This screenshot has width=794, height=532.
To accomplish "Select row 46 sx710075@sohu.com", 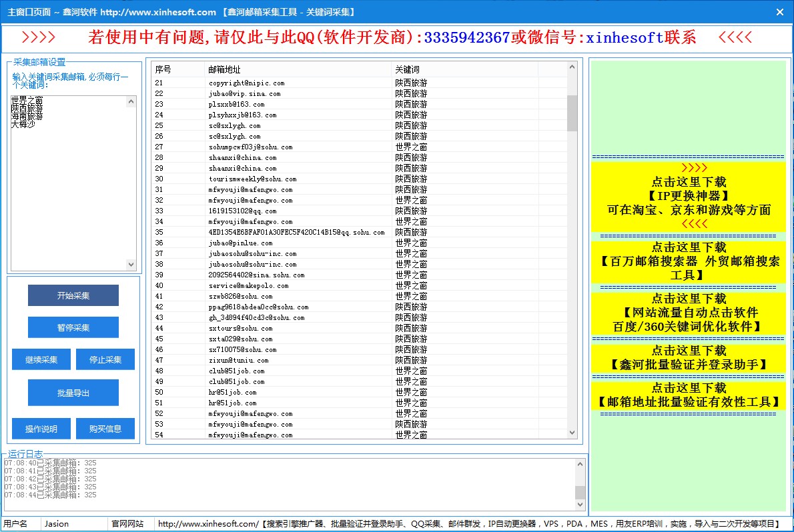I will (360, 349).
